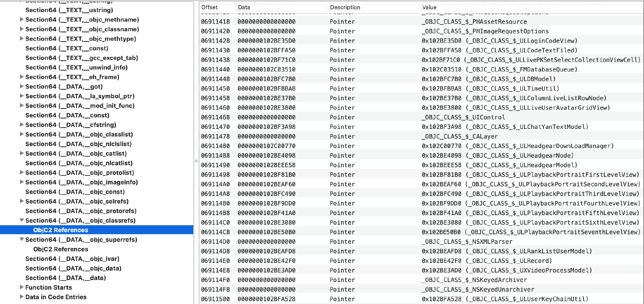Grab the split pane divider handle
Image resolution: width=644 pixels, height=304 pixels.
[x=196, y=161]
